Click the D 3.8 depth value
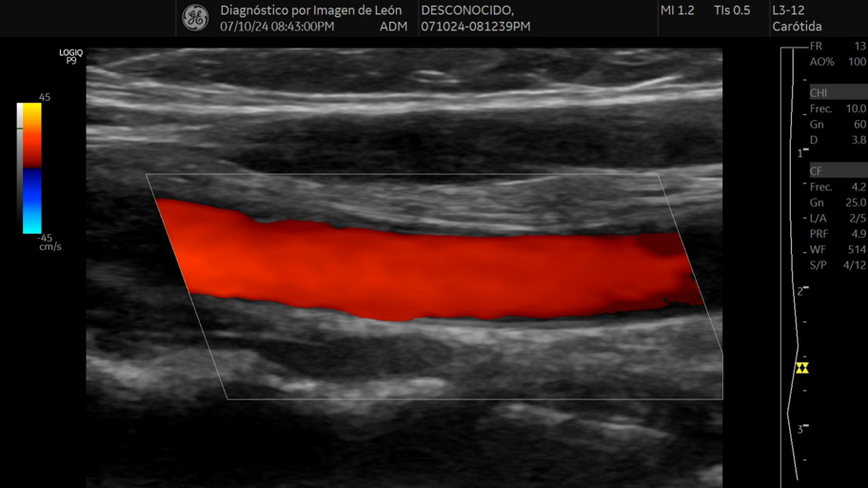Viewport: 868px width, 488px height. pyautogui.click(x=838, y=140)
